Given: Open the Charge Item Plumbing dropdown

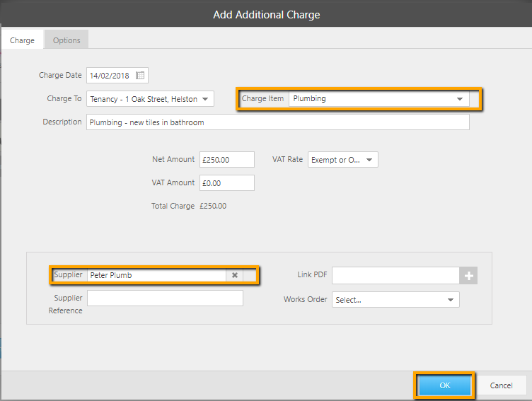Looking at the screenshot, I should click(x=379, y=99).
